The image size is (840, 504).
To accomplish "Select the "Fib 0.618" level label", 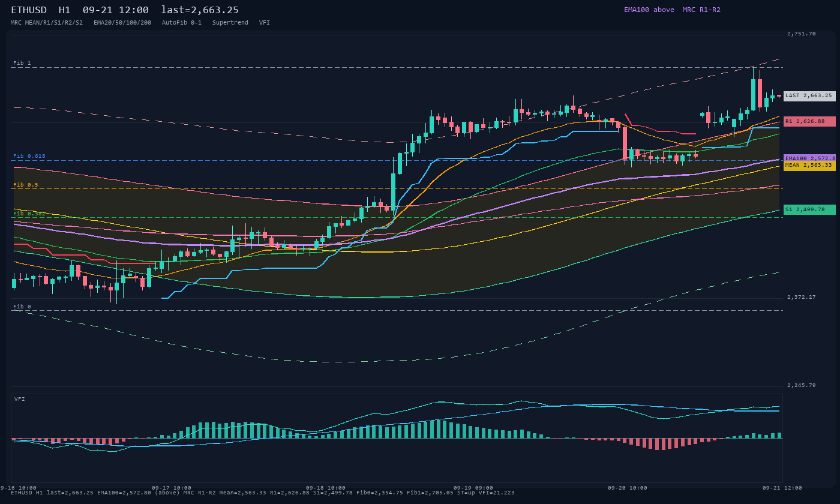I will 29,156.
